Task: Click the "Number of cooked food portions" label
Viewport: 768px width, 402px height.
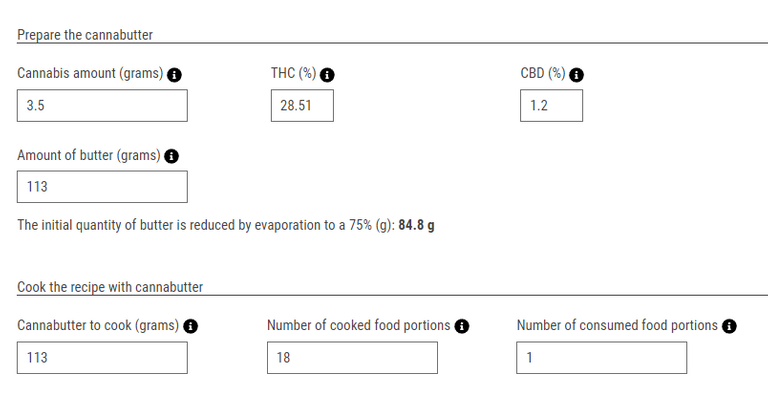Action: click(359, 326)
